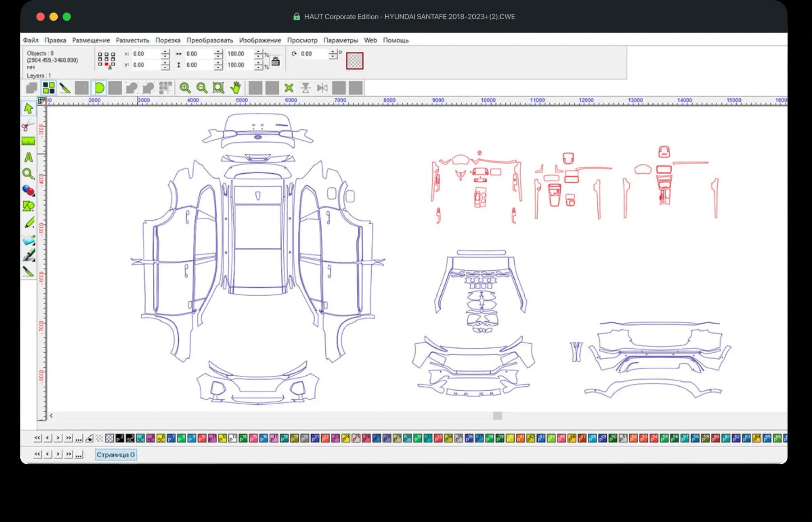Click the four-squares grid view icon
Viewport: 812px width, 522px height.
pyautogui.click(x=48, y=88)
